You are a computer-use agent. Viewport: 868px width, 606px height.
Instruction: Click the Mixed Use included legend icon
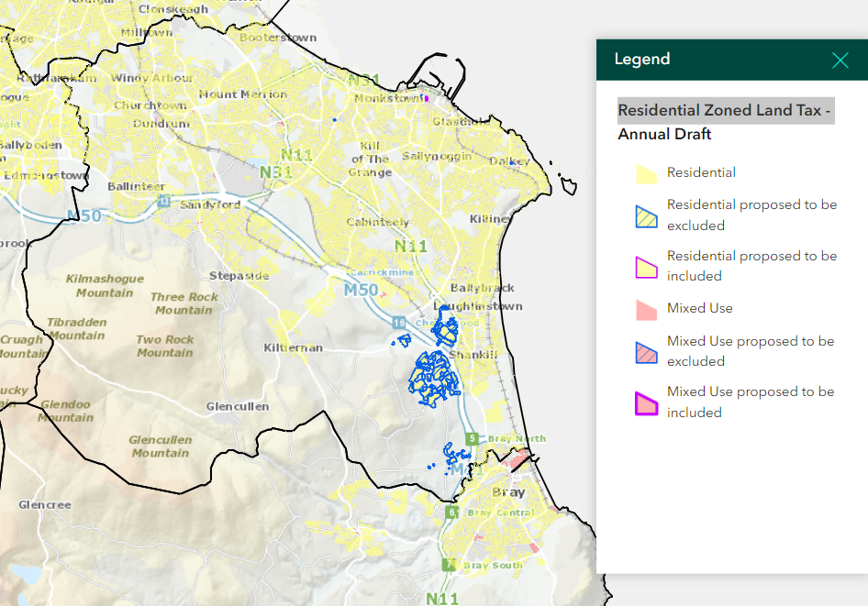click(x=648, y=402)
